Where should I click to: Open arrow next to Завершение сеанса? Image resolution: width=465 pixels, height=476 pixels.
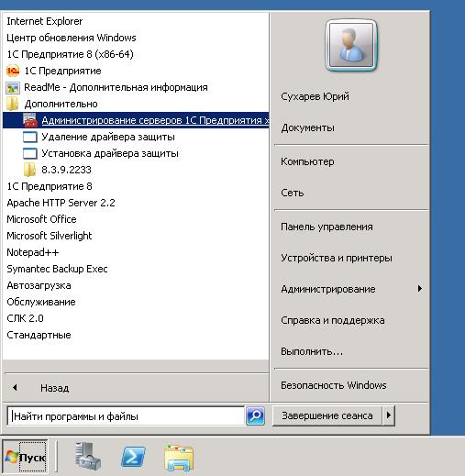(x=389, y=415)
